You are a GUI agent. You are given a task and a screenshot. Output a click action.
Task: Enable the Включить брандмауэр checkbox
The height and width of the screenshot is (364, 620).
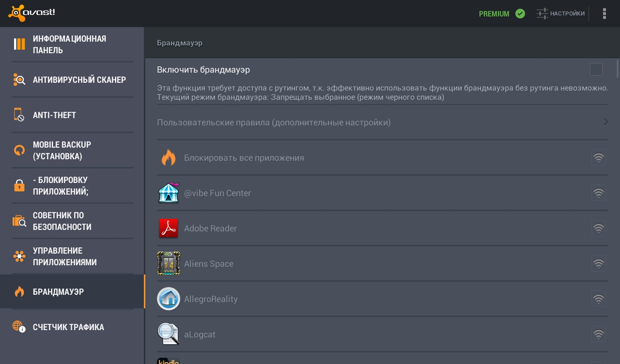tap(596, 69)
